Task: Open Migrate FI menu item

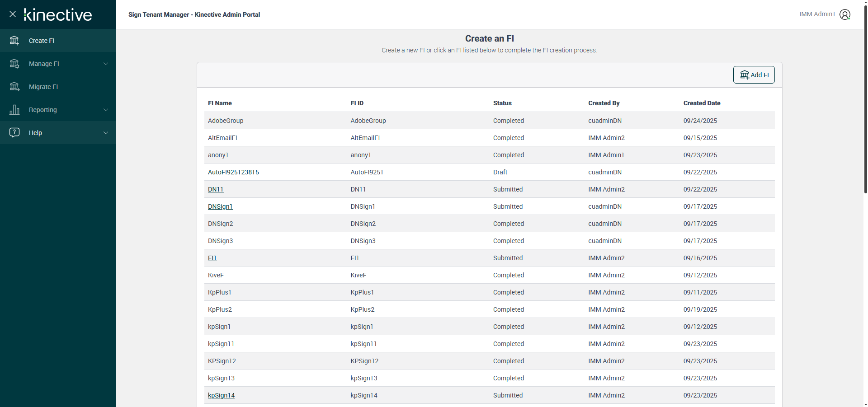Action: click(43, 87)
